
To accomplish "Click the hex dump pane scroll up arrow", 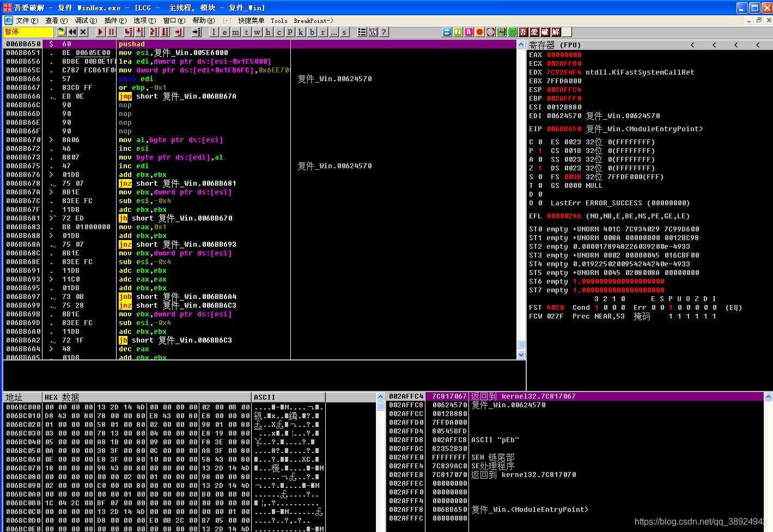I will (x=380, y=398).
